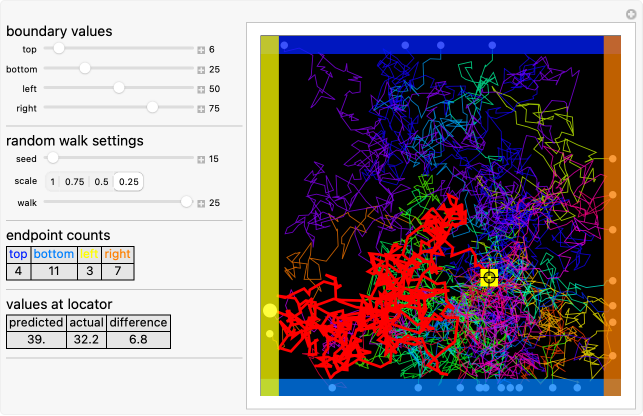The width and height of the screenshot is (643, 416).
Task: Click the 'right' header in endpoint counts
Action: 118,254
